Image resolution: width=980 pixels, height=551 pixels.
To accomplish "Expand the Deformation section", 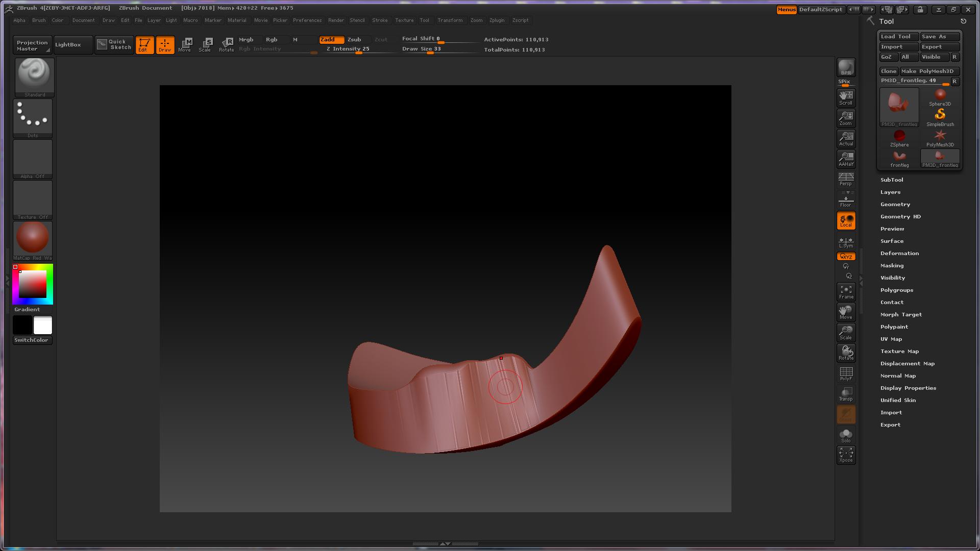I will (899, 253).
